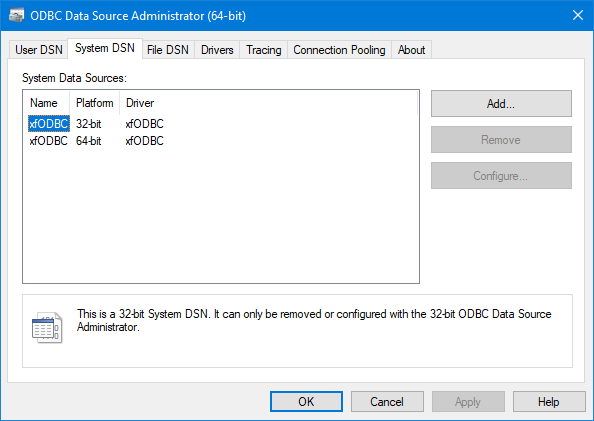
Task: Open Help for this dialog
Action: pyautogui.click(x=549, y=402)
